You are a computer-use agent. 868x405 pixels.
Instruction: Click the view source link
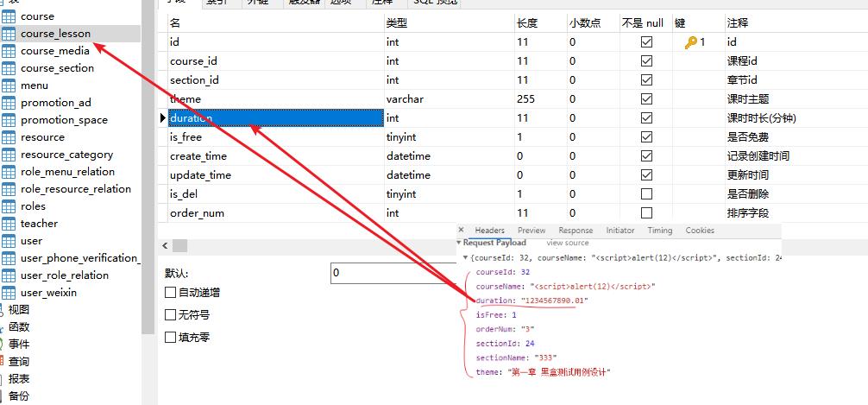point(568,243)
